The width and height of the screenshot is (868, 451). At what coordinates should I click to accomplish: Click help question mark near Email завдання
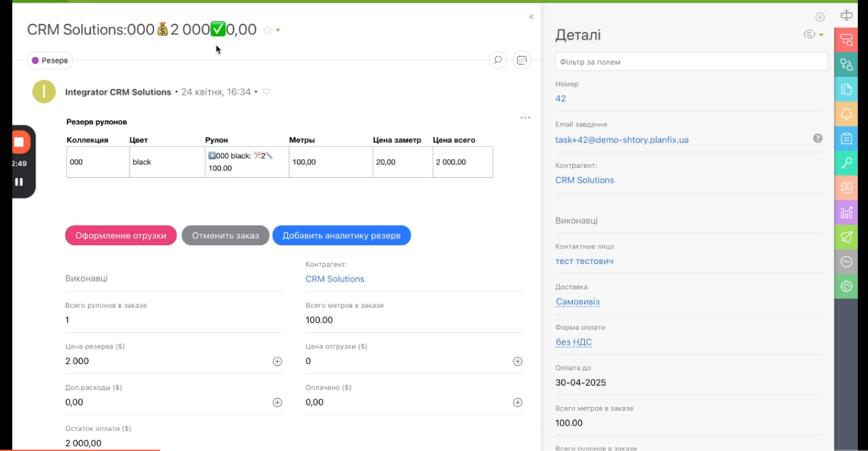[818, 138]
